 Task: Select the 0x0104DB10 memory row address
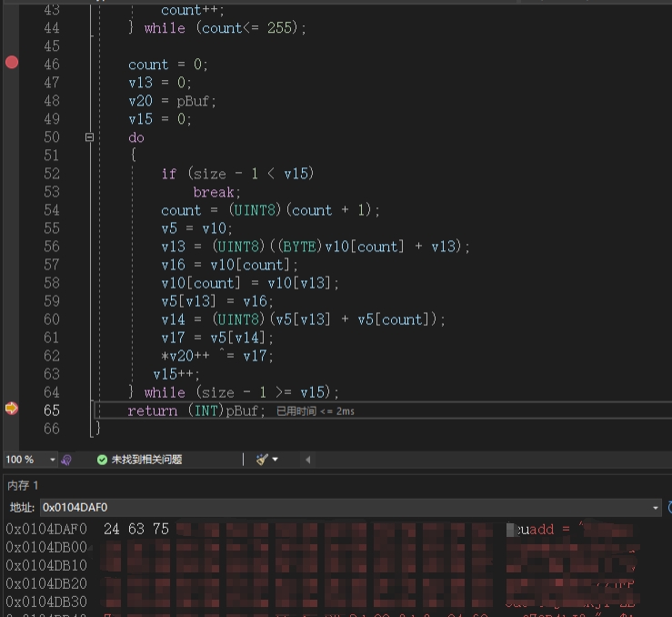[x=46, y=565]
